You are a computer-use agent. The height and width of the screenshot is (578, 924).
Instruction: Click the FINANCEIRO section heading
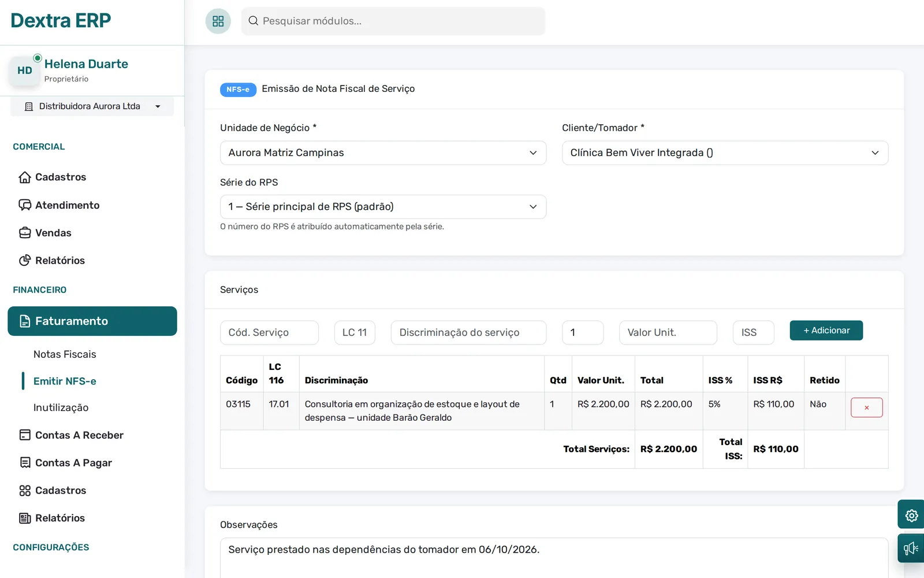click(40, 290)
